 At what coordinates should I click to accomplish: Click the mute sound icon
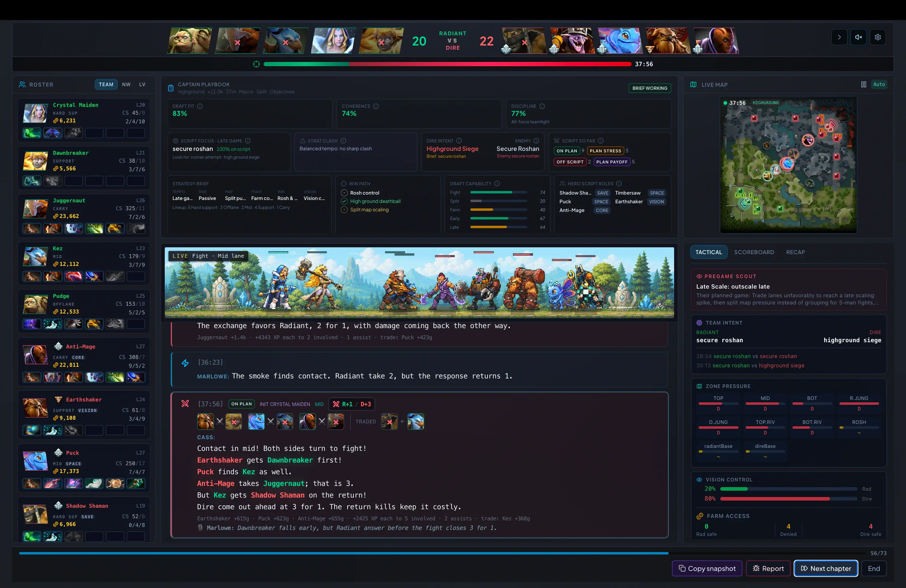858,37
